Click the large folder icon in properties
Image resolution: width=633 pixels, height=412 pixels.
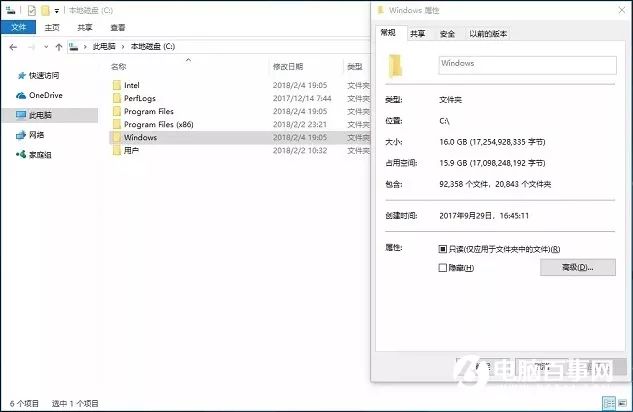[395, 65]
